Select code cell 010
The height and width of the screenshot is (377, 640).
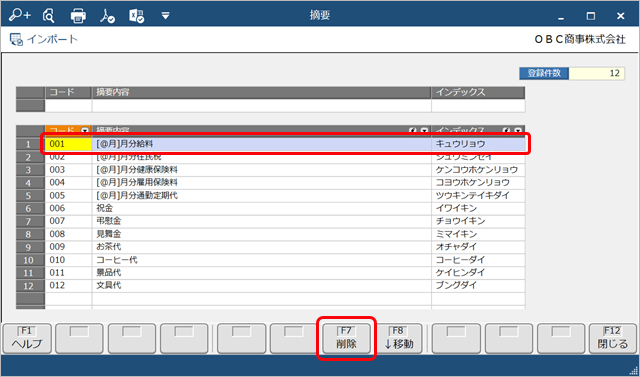[x=69, y=260]
